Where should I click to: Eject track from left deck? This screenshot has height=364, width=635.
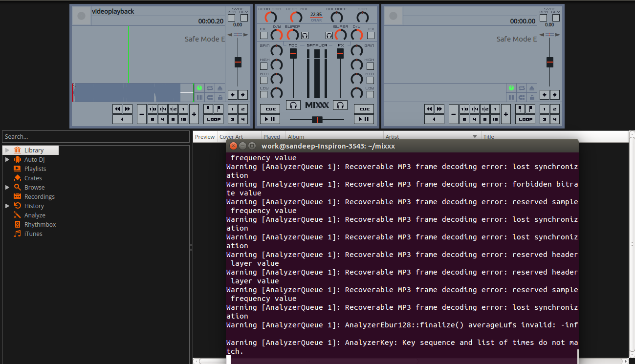(x=220, y=88)
